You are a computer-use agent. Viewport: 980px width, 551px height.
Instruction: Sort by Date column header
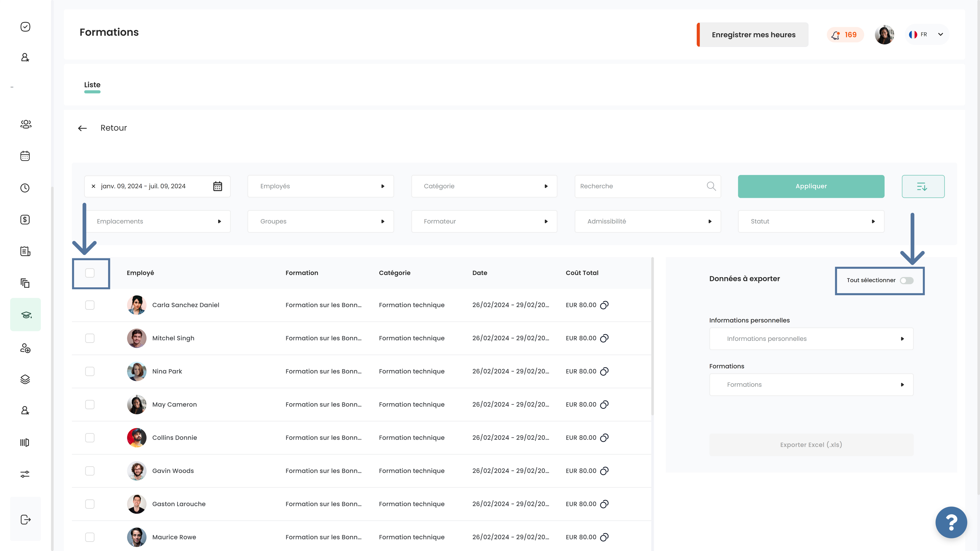click(x=480, y=273)
